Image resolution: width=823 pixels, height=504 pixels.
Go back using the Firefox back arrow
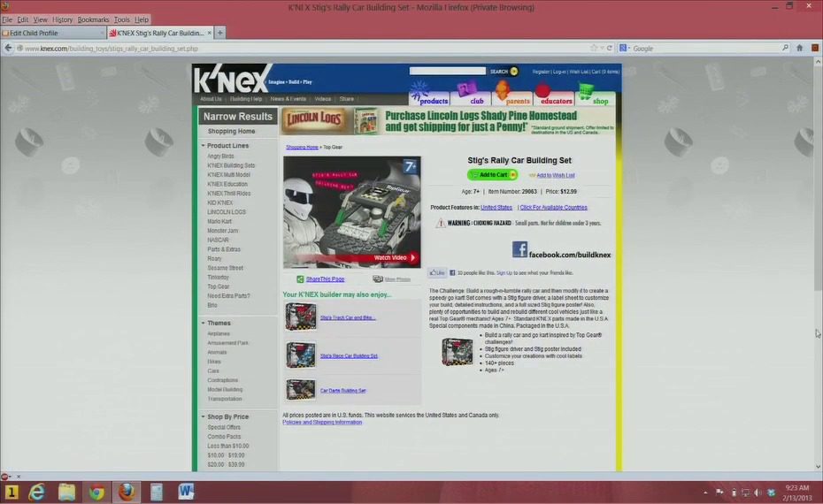click(8, 48)
